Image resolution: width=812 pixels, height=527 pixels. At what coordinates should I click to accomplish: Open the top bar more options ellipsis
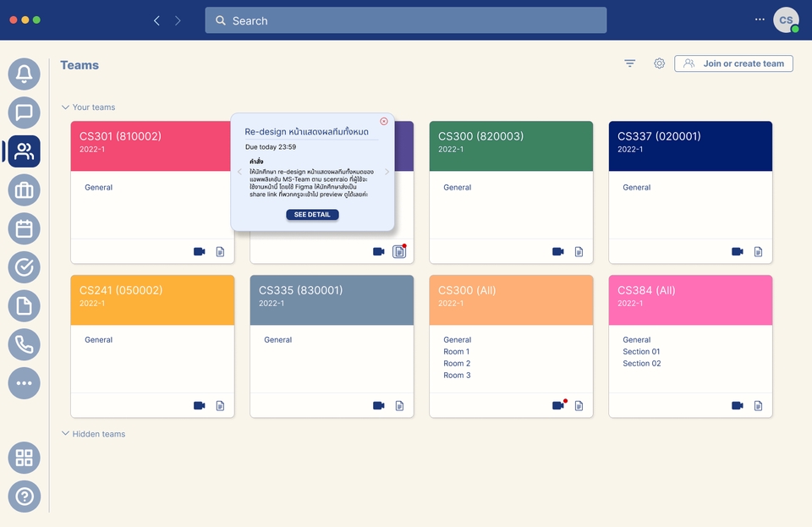click(x=760, y=19)
